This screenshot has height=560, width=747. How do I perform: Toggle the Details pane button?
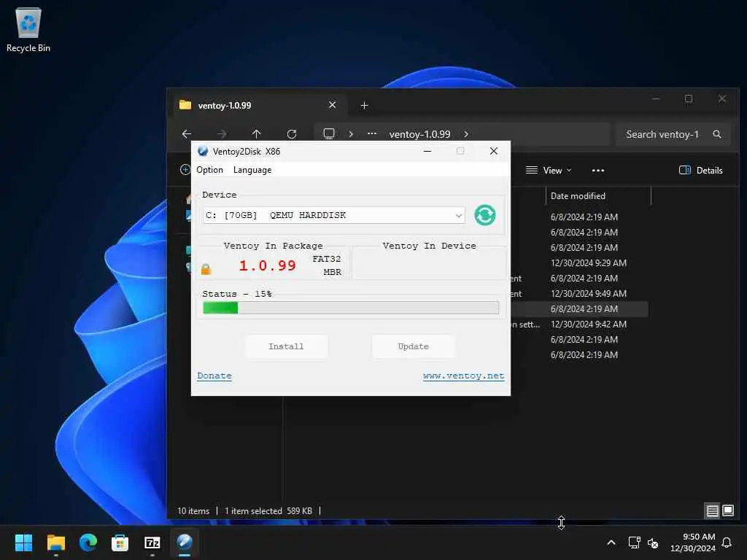(x=700, y=171)
